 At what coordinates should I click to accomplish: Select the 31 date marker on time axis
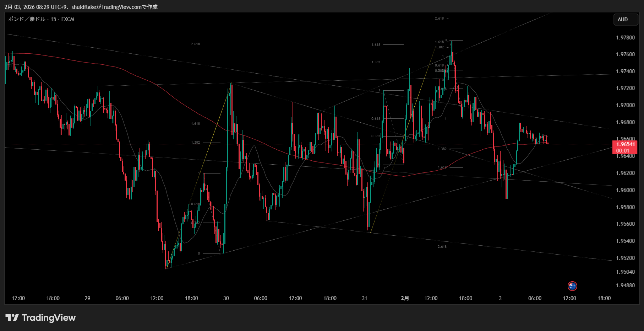tap(364, 298)
